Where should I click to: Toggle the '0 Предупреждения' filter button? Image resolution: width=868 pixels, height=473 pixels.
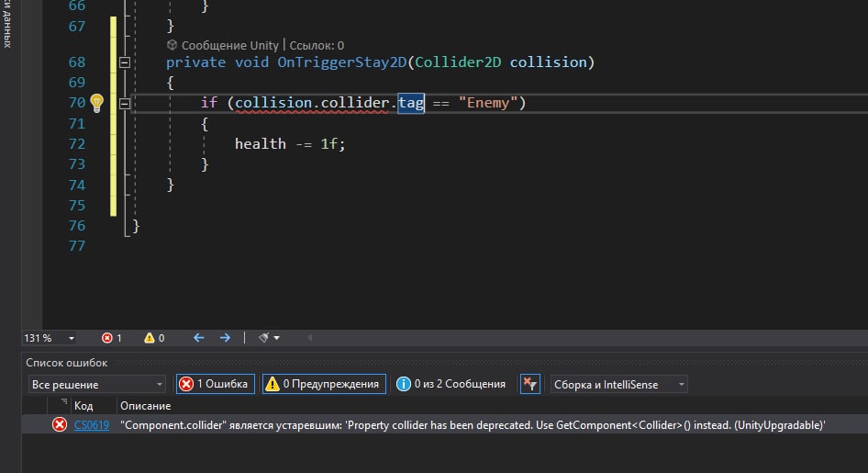324,384
